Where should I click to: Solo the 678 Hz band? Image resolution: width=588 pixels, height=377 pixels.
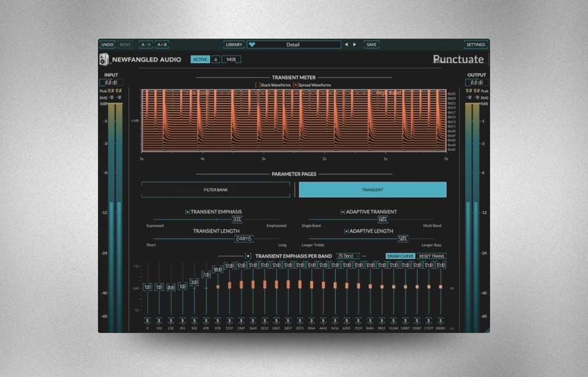click(x=206, y=321)
